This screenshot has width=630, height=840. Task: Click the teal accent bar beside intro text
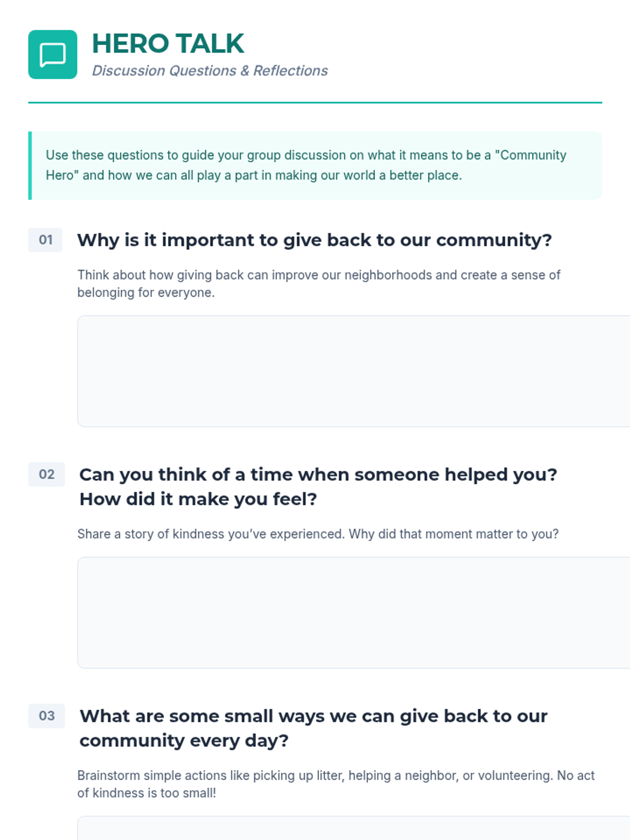pos(30,165)
